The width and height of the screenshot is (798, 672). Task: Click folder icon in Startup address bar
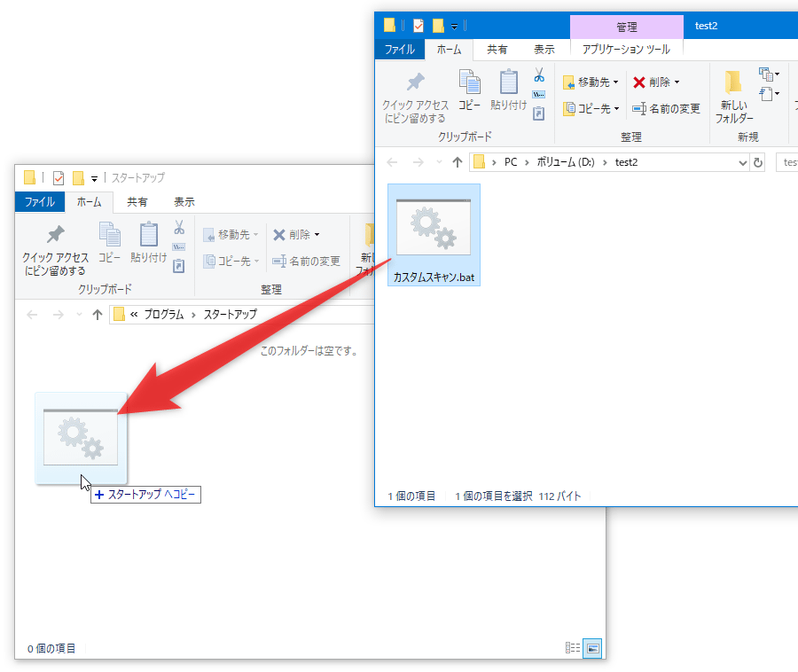[119, 315]
